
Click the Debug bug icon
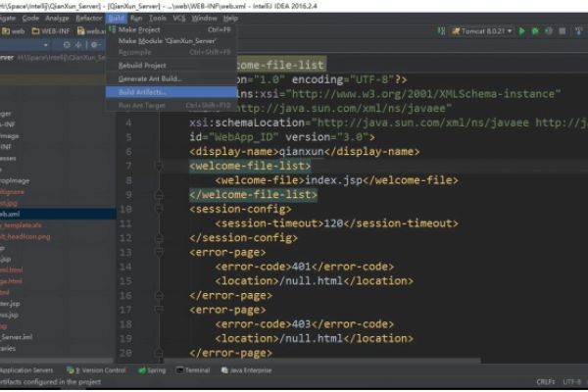click(x=535, y=31)
